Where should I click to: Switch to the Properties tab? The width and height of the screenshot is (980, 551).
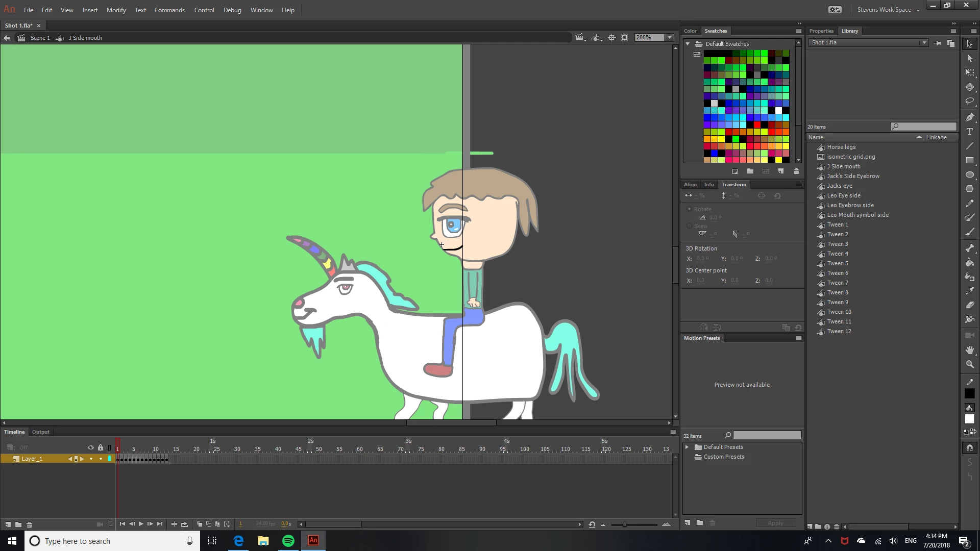[x=821, y=31]
